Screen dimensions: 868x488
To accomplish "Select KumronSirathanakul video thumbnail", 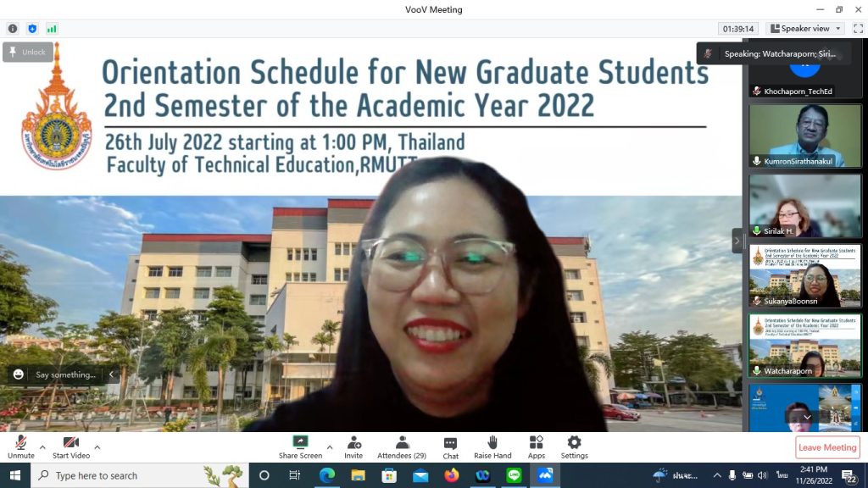I will [x=805, y=136].
